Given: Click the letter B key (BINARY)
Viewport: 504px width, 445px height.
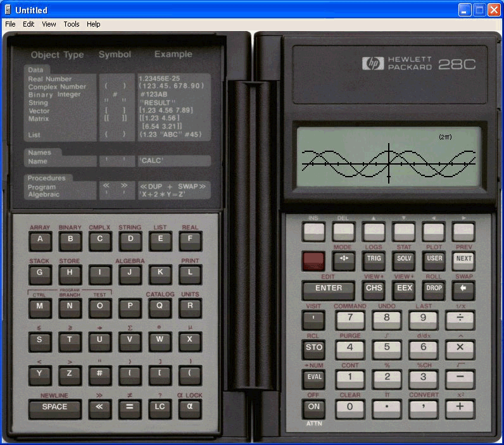Looking at the screenshot, I should tap(70, 241).
